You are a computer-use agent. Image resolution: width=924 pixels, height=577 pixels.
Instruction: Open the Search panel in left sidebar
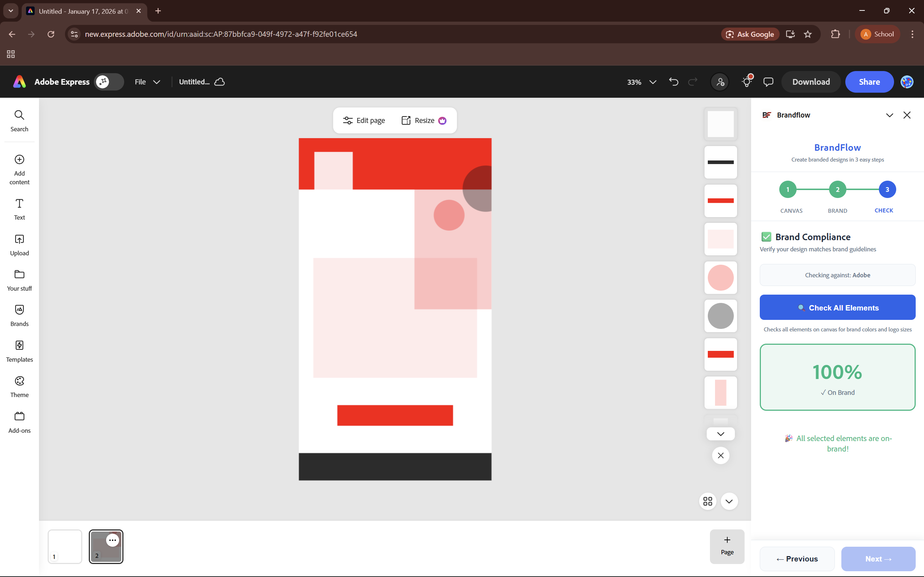[19, 120]
